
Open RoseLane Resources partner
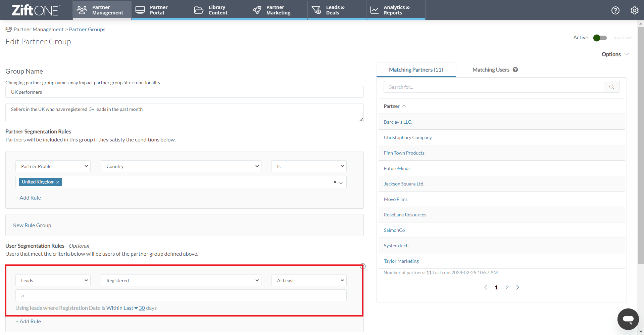405,215
